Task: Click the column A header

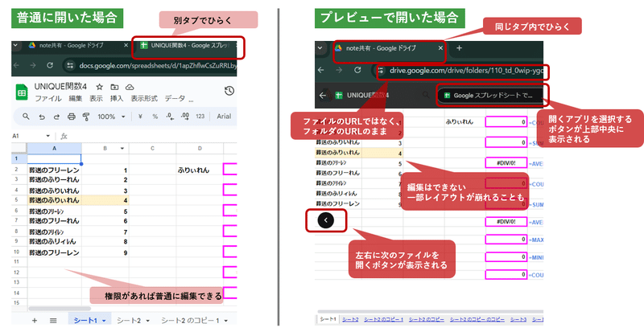Action: [54, 149]
